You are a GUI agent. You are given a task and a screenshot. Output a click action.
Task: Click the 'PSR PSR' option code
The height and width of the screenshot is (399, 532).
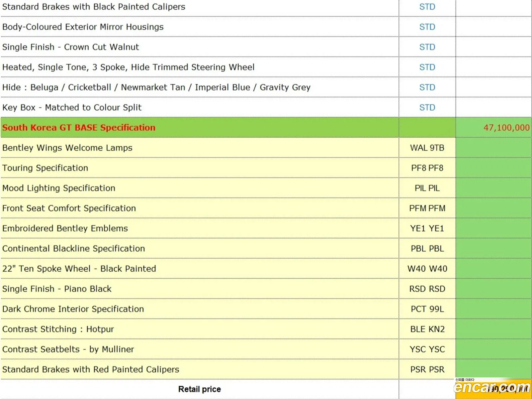pyautogui.click(x=427, y=370)
